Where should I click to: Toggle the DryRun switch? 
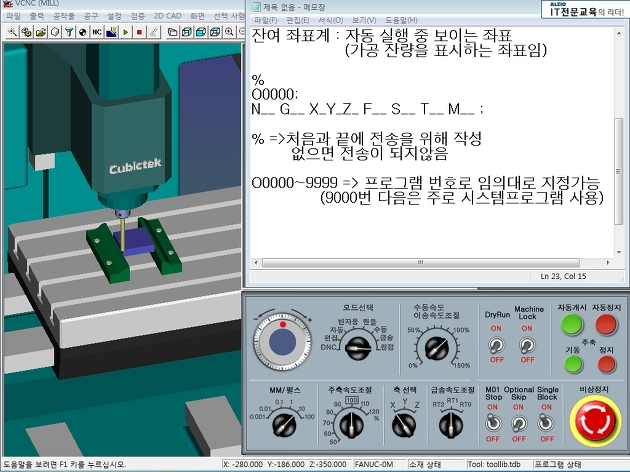(497, 345)
